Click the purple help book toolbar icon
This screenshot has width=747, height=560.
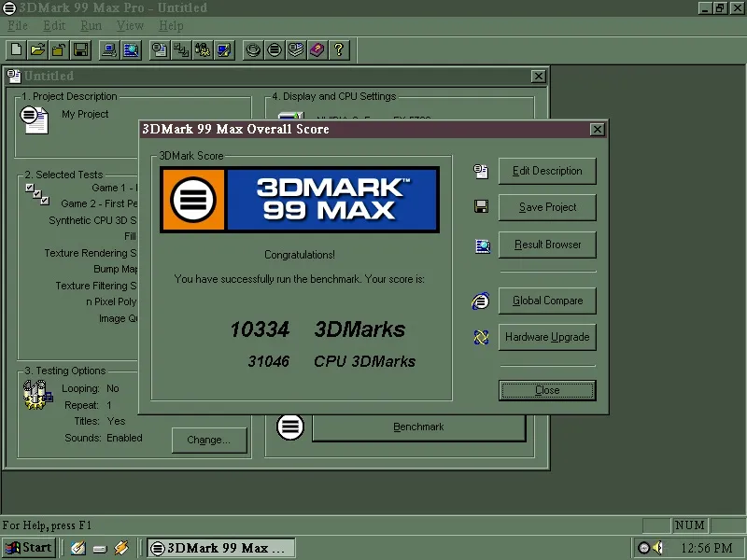pos(317,50)
